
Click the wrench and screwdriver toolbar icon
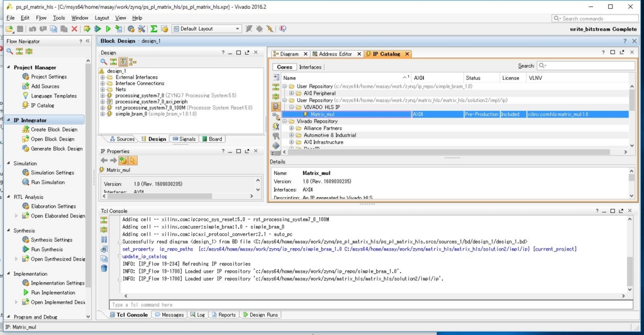click(142, 29)
